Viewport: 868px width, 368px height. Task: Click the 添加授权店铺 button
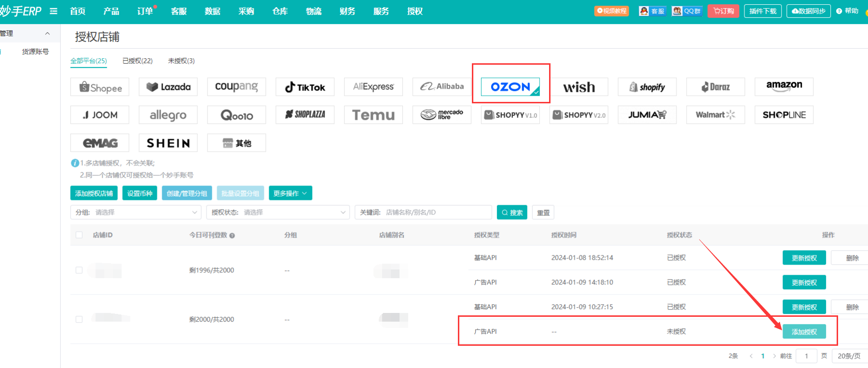94,194
